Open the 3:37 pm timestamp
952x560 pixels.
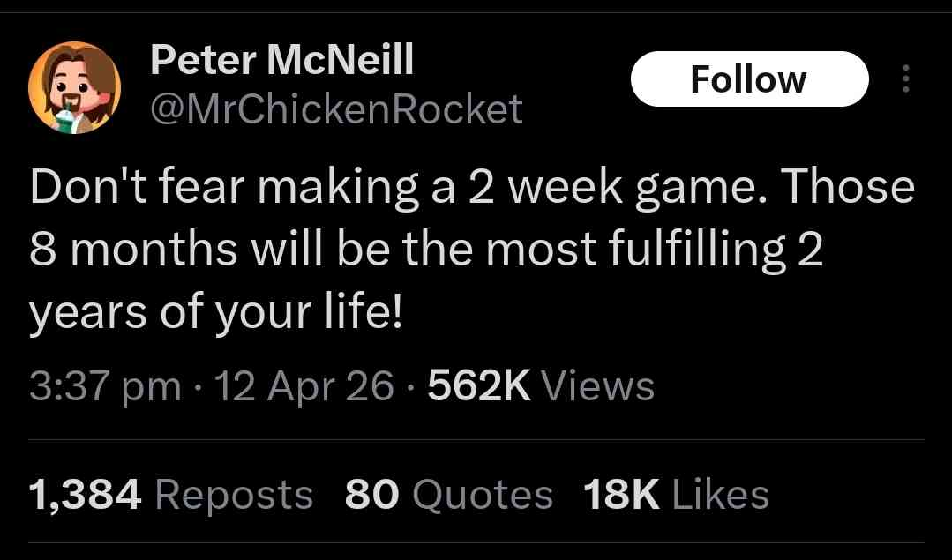[105, 387]
